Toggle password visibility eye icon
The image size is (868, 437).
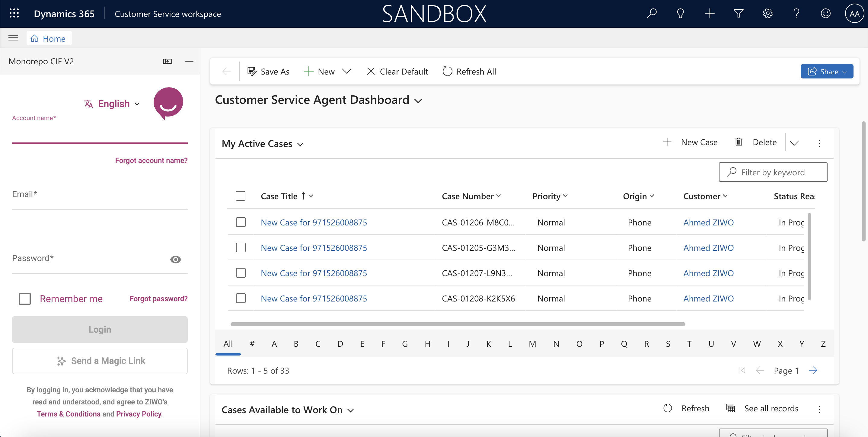(176, 260)
